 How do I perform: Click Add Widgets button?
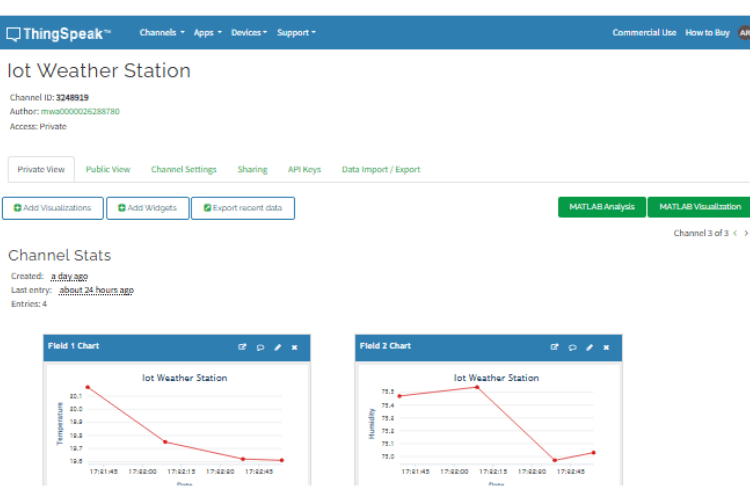click(147, 208)
